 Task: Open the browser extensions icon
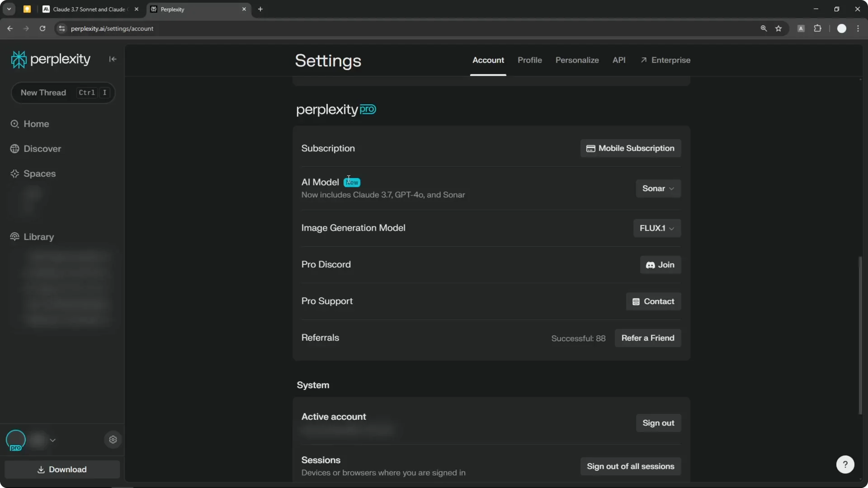click(x=818, y=28)
